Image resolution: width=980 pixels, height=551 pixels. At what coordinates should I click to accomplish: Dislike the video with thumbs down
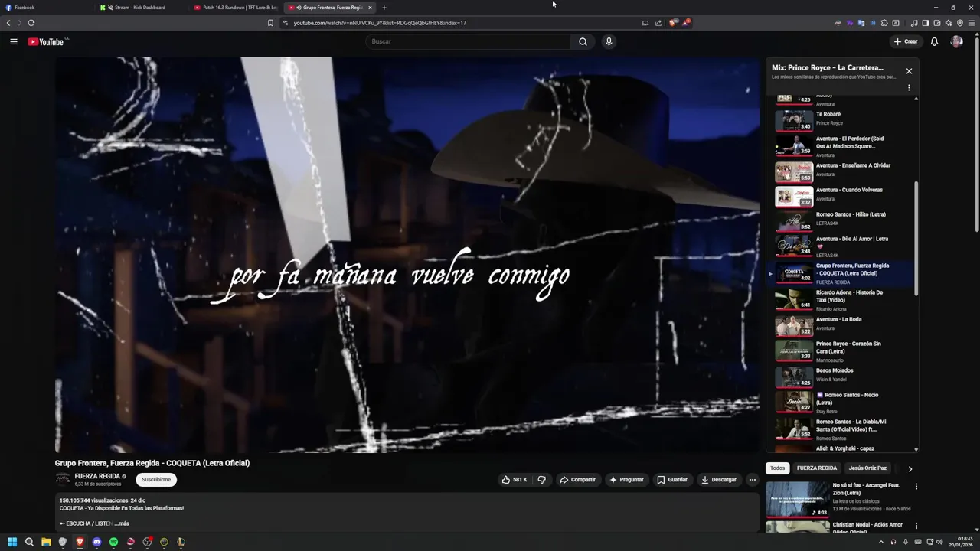(x=542, y=480)
